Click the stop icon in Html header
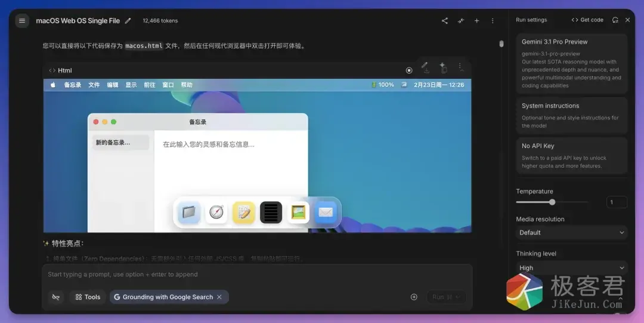The image size is (644, 323). [x=409, y=70]
